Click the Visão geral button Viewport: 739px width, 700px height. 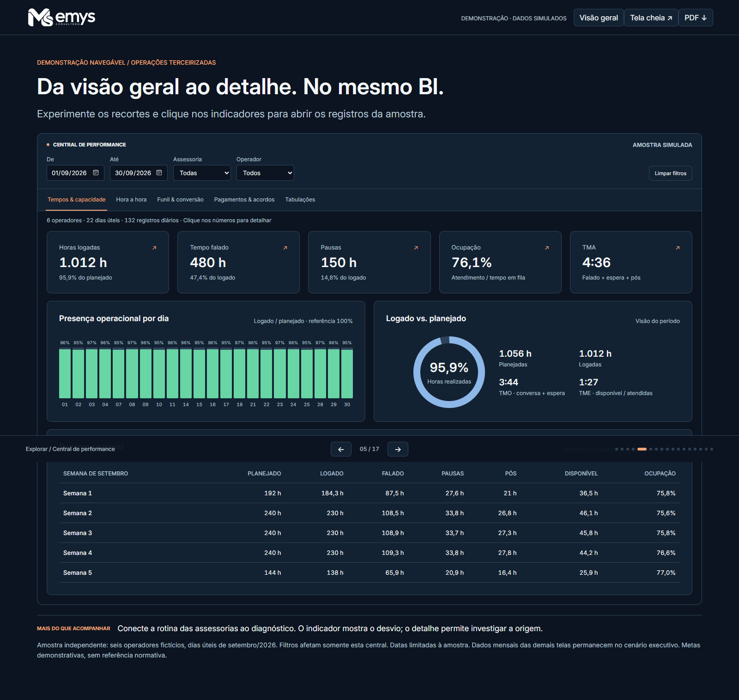(x=599, y=18)
